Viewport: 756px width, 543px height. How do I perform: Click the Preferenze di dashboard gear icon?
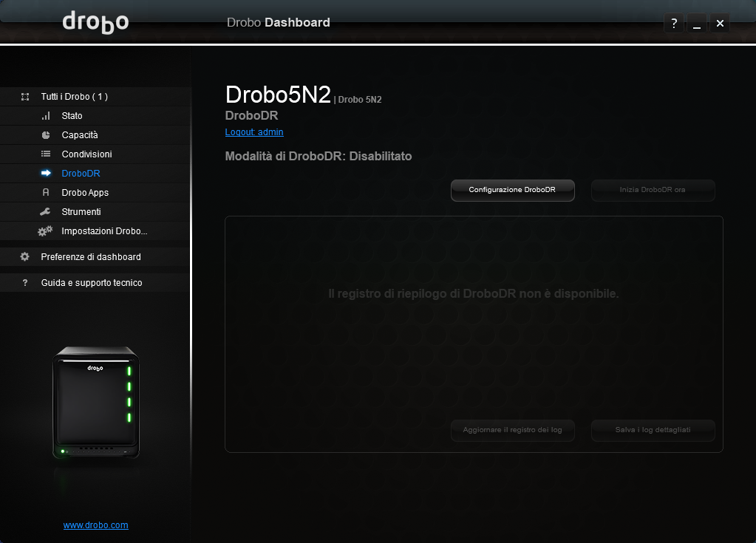point(25,257)
